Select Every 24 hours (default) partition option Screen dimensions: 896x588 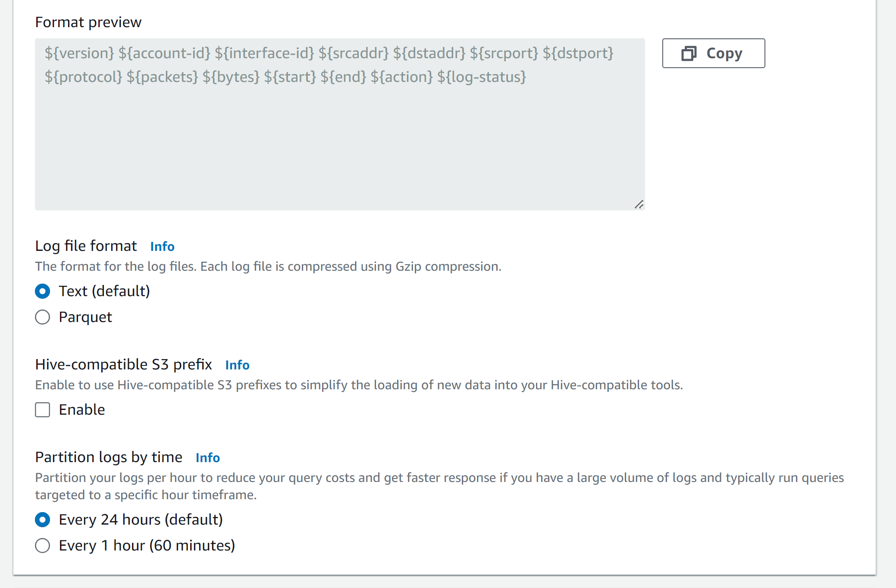(43, 520)
